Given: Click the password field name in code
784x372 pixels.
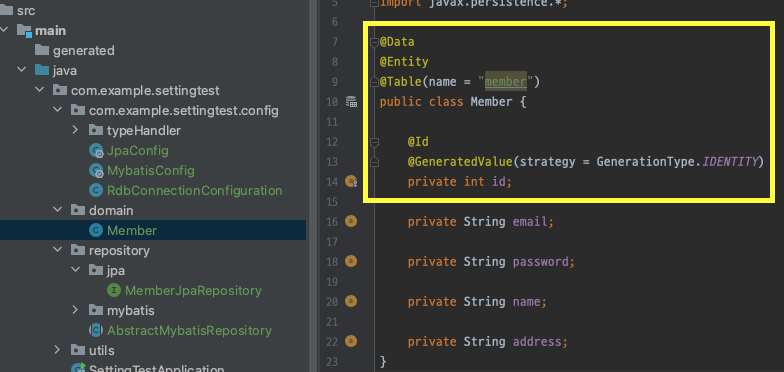Looking at the screenshot, I should pos(540,262).
